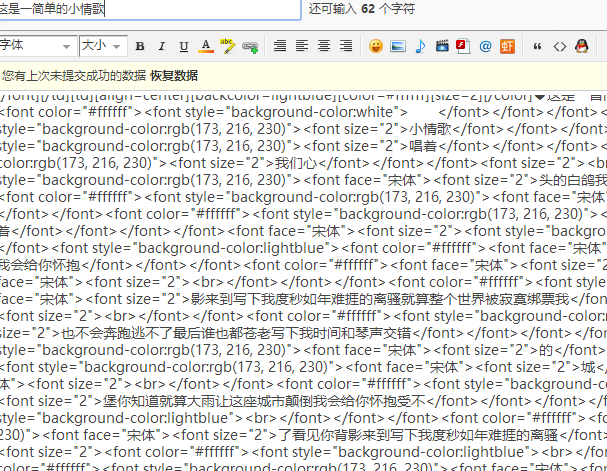The image size is (607, 471).
Task: Click the notice 您有上次未提交成功的数据
Action: (x=74, y=75)
